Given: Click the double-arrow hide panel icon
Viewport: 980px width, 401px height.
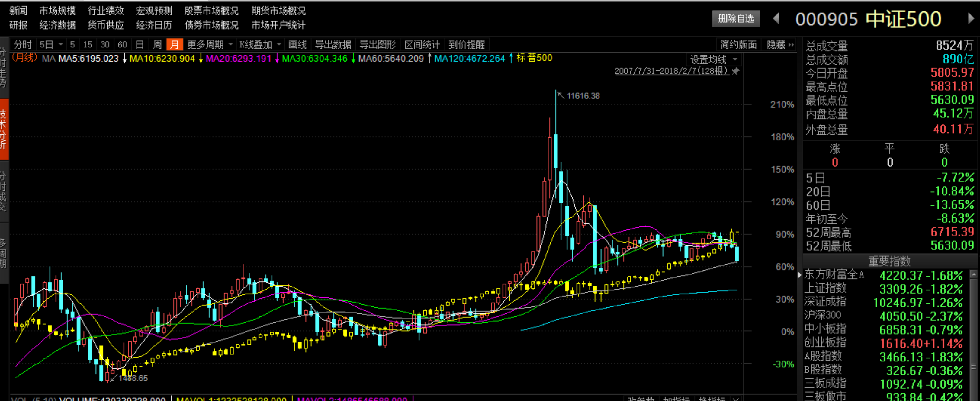Looking at the screenshot, I should pos(791,45).
